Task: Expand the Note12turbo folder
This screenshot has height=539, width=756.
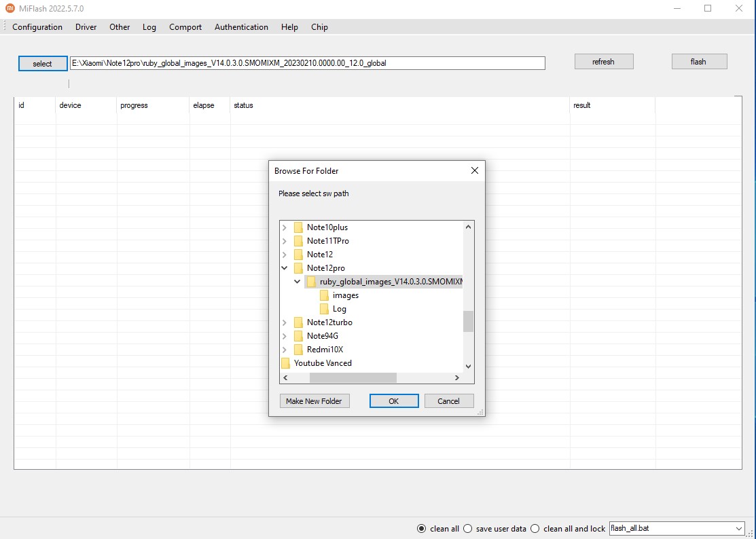Action: coord(285,322)
